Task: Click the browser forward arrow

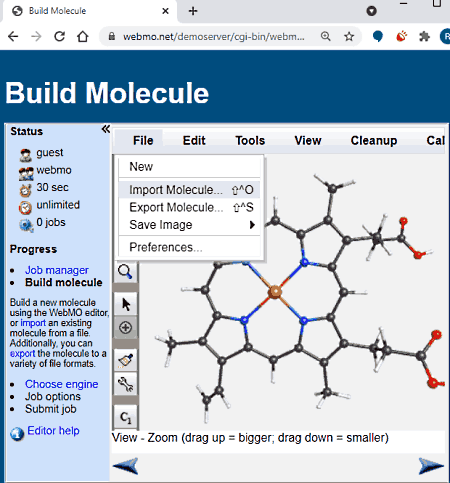Action: (36, 36)
